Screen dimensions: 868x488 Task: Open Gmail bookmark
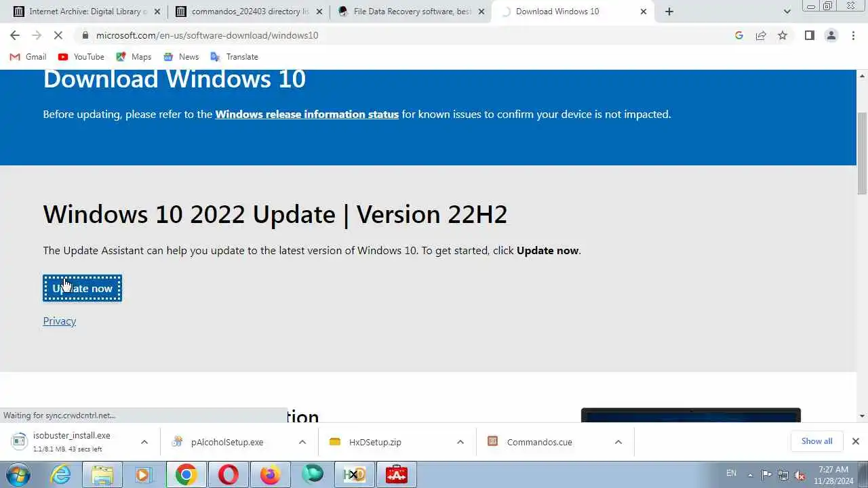pos(28,57)
